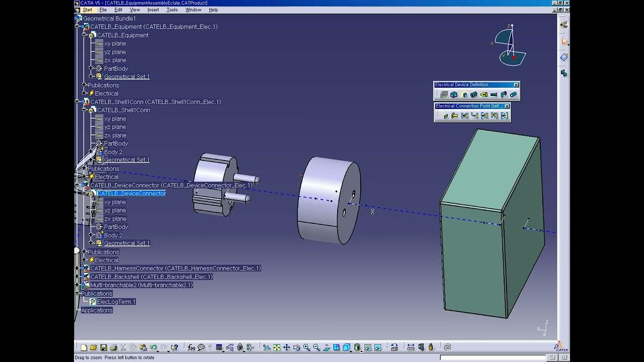Toggle Swap Visible Space icon
The height and width of the screenshot is (362, 644).
377,347
